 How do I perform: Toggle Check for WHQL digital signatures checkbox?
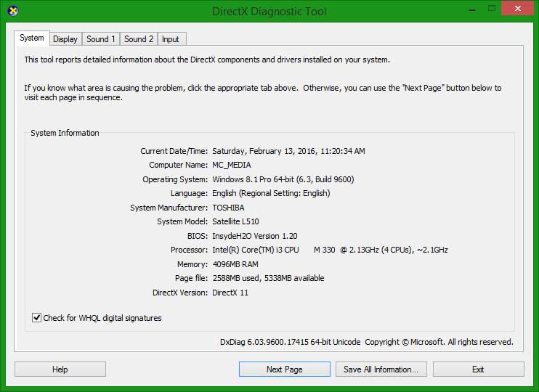click(36, 318)
